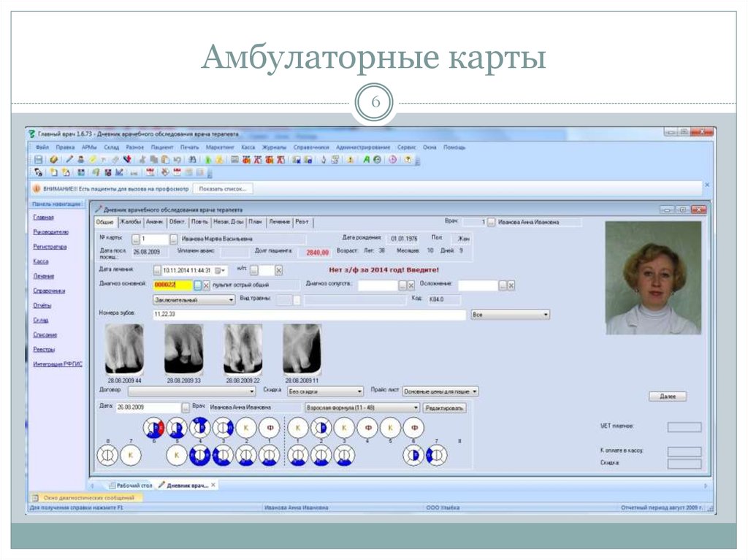Viewport: 748px width, 560px height.
Task: Click the pencil edit icon on the toolbar
Action: (69, 158)
